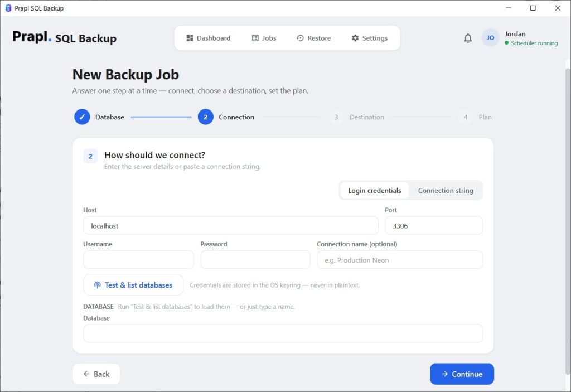Minimize the Prapl SQL Backup window
The height and width of the screenshot is (392, 571).
[x=509, y=8]
